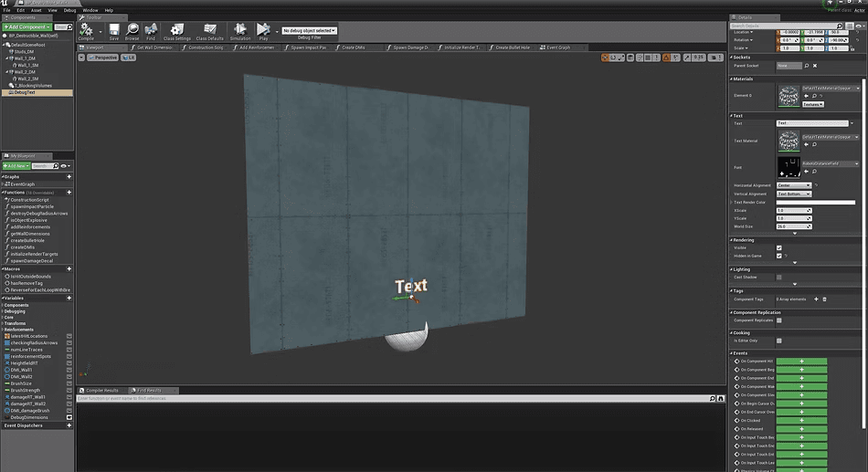Open the Add Component dropdown
868x472 pixels.
click(26, 26)
